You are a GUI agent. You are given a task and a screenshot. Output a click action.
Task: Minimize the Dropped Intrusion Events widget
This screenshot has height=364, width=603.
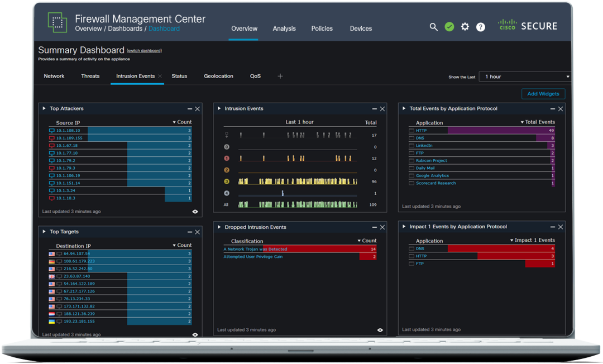pos(375,228)
